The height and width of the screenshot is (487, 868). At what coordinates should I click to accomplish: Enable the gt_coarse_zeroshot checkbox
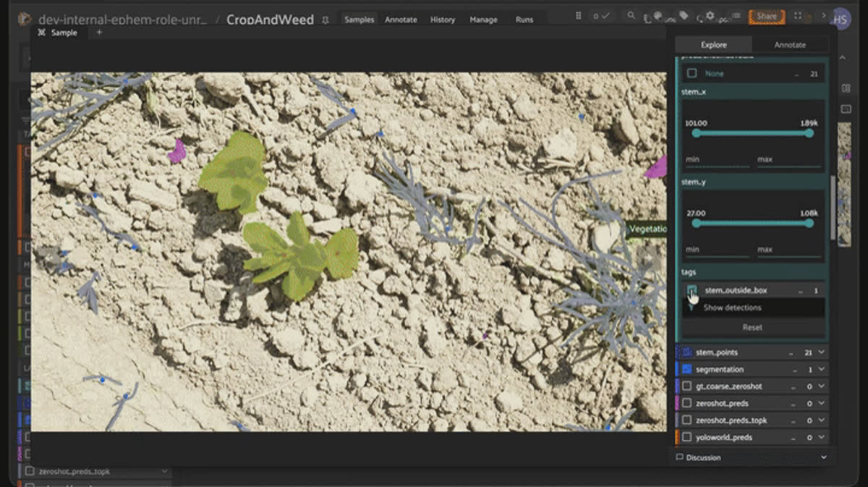pyautogui.click(x=687, y=386)
